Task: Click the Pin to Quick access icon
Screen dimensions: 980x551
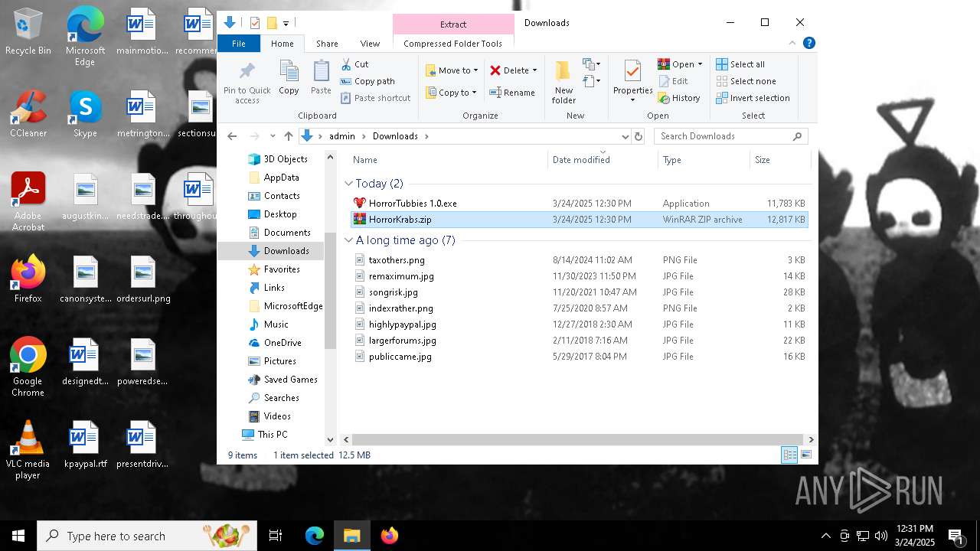Action: [x=247, y=72]
